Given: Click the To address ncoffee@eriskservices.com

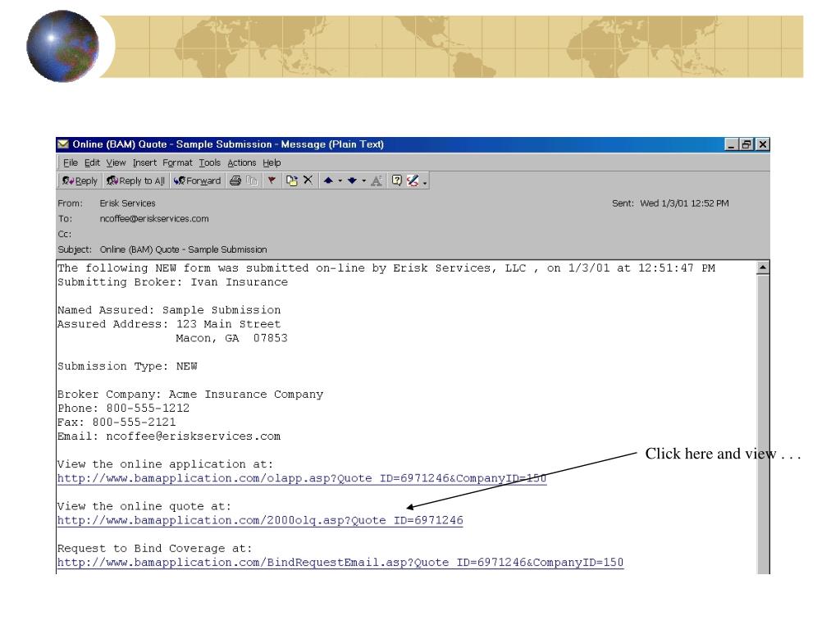Looking at the screenshot, I should click(x=154, y=218).
